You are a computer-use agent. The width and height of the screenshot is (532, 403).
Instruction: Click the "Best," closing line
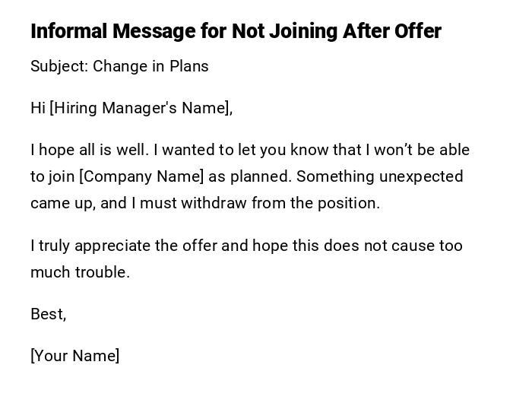[x=48, y=314]
